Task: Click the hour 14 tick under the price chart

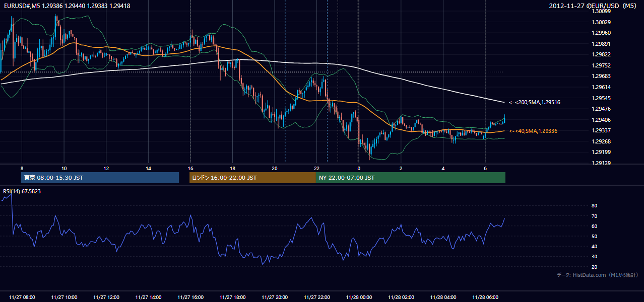Action: point(148,168)
